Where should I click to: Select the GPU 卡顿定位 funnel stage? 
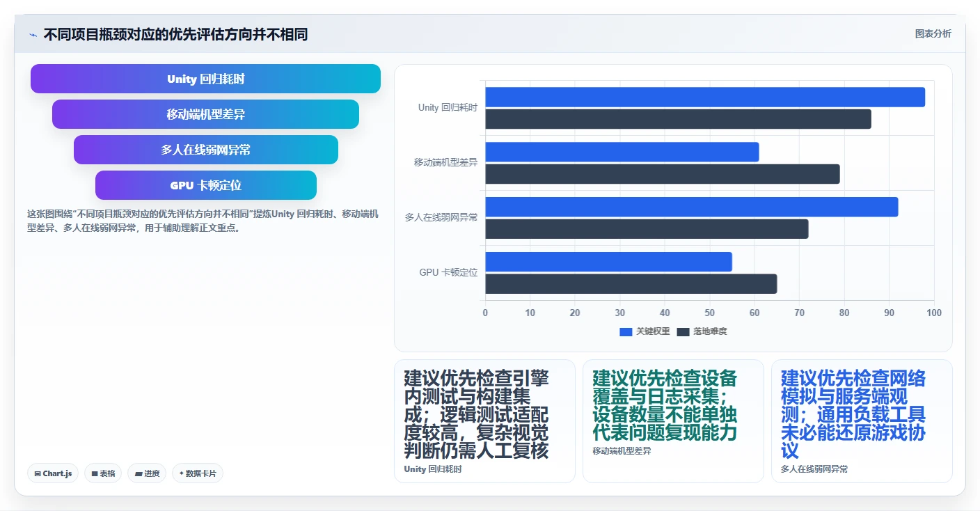[205, 185]
